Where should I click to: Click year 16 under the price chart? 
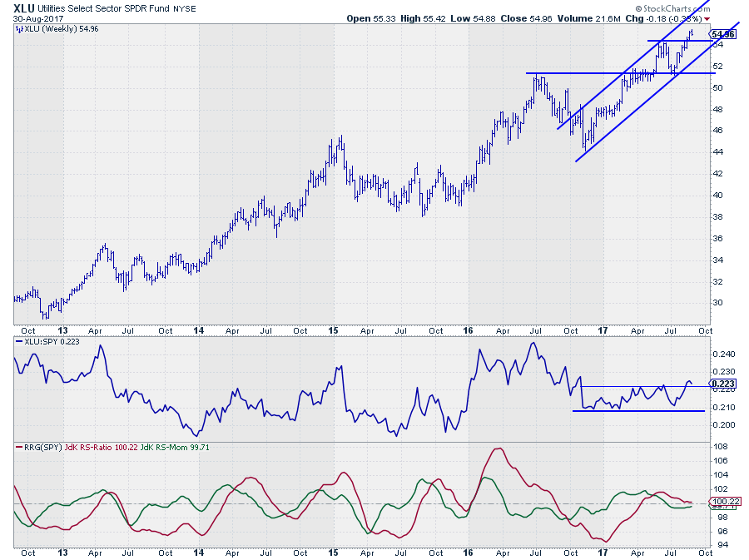468,330
